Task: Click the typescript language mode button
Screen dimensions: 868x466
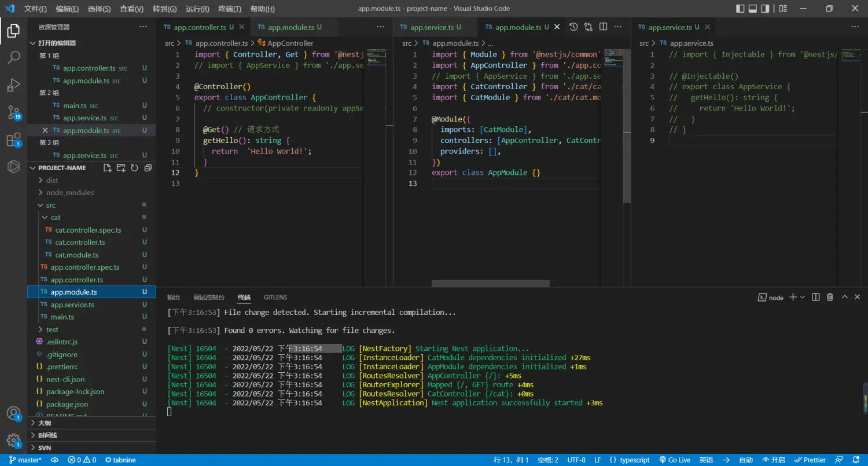Action: click(630, 460)
